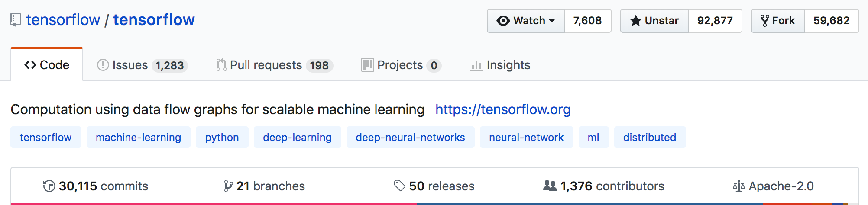868x205 pixels.
Task: Click the Projects 0 counter badge
Action: [x=434, y=65]
